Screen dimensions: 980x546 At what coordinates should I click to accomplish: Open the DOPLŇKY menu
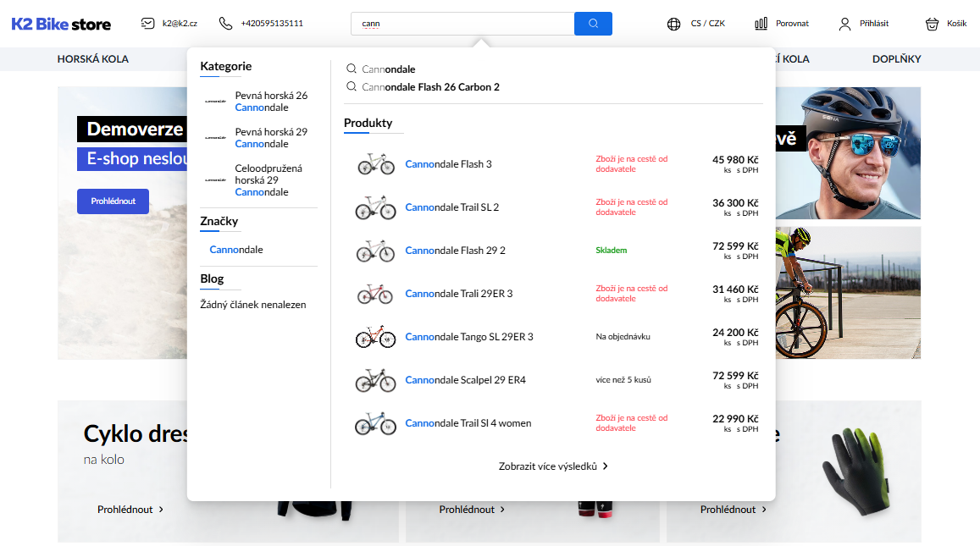pyautogui.click(x=896, y=58)
